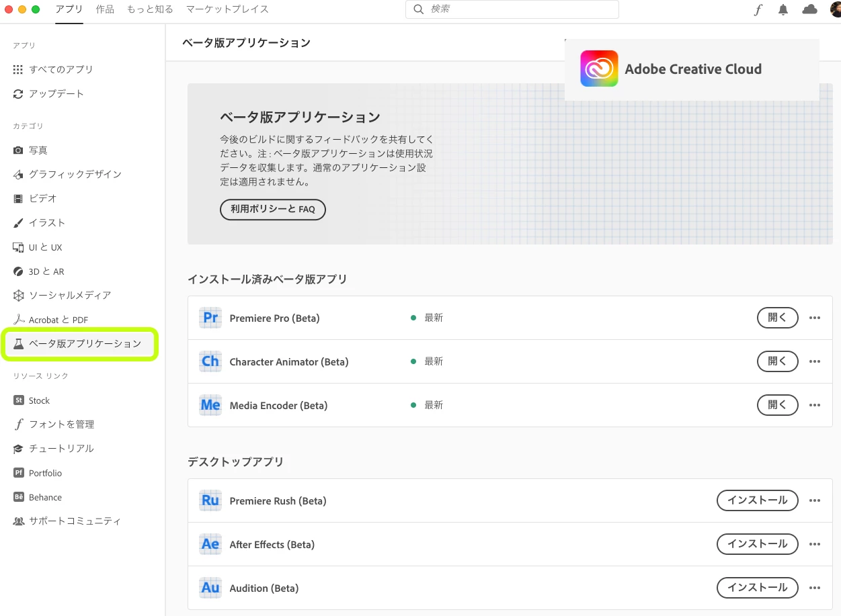The image size is (841, 616).
Task: Open more options for Audition (Beta)
Action: 815,588
